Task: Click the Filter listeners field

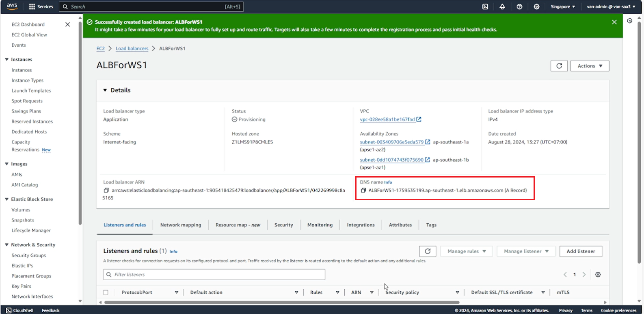Action: (x=214, y=275)
